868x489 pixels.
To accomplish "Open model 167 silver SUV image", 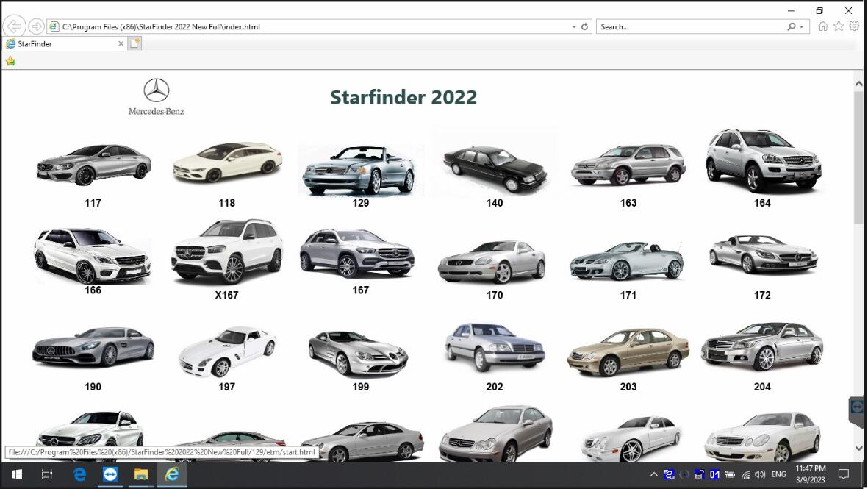I will pyautogui.click(x=357, y=252).
